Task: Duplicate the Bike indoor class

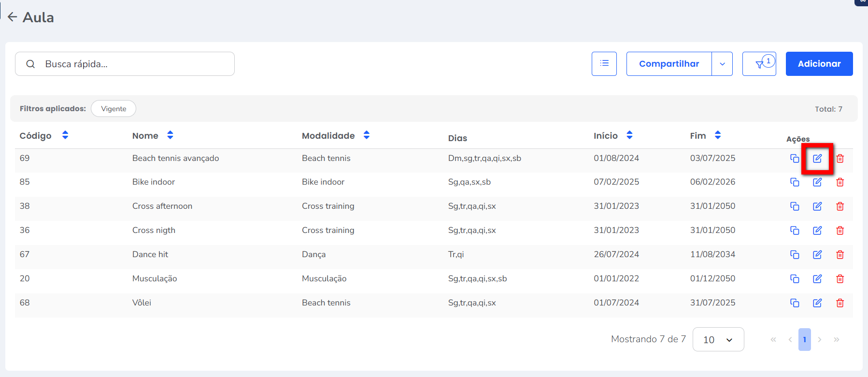Action: click(795, 182)
